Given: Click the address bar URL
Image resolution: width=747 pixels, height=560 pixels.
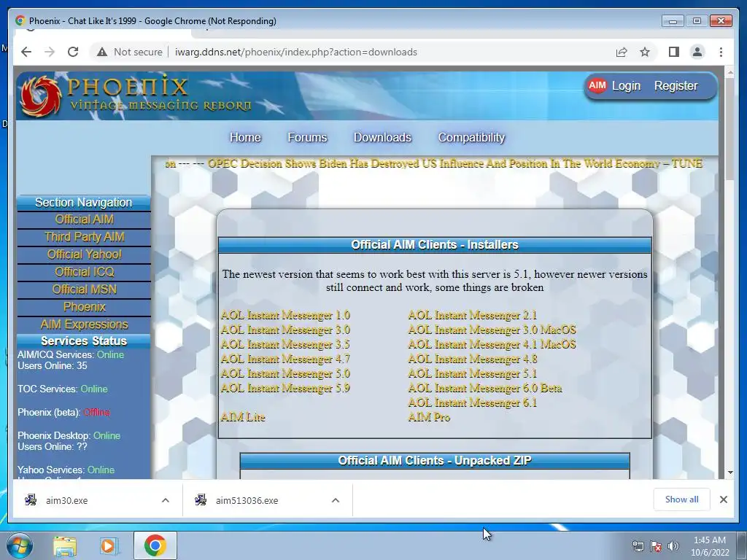Looking at the screenshot, I should coord(296,52).
